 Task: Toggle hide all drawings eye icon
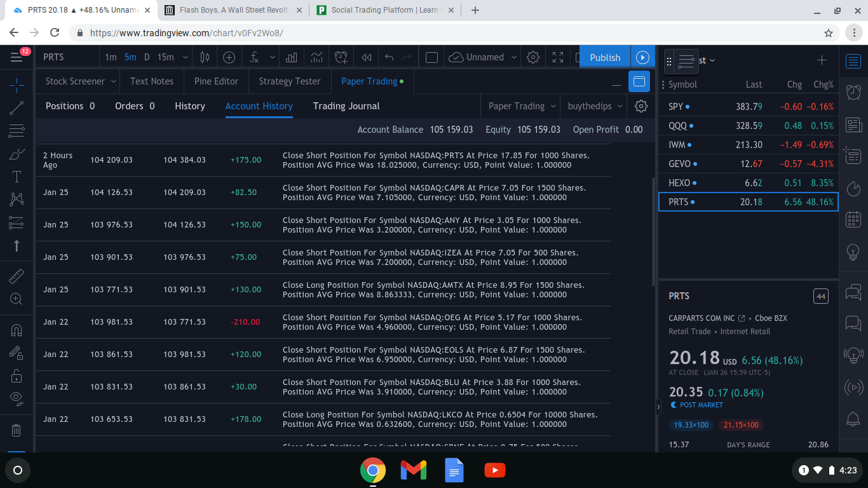(x=17, y=398)
